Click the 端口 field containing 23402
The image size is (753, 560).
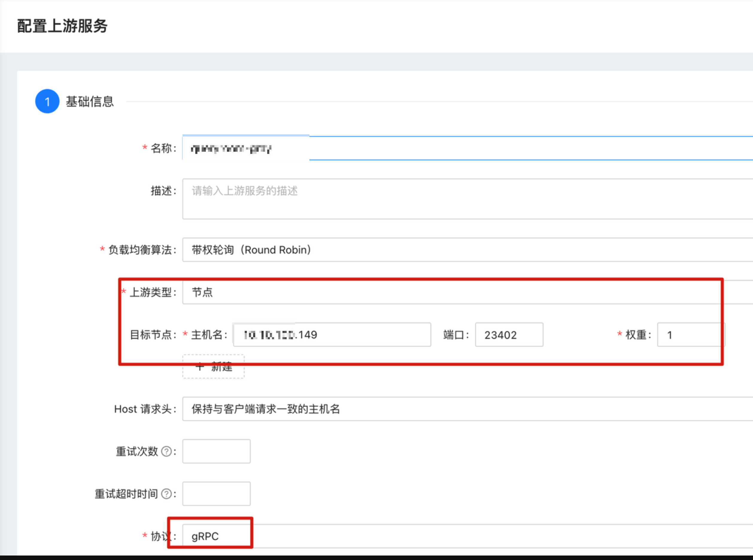[x=509, y=335]
